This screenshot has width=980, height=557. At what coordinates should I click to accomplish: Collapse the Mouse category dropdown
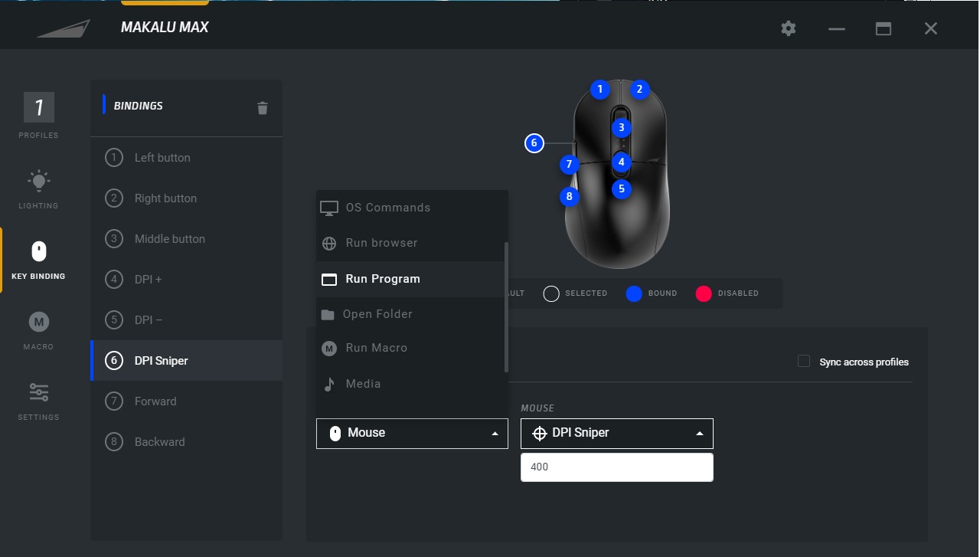click(x=412, y=433)
